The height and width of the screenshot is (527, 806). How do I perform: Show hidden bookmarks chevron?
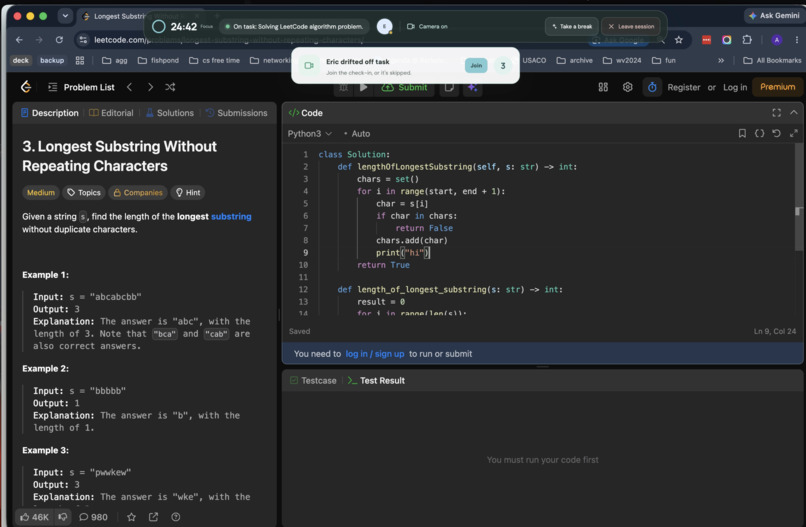tap(721, 60)
